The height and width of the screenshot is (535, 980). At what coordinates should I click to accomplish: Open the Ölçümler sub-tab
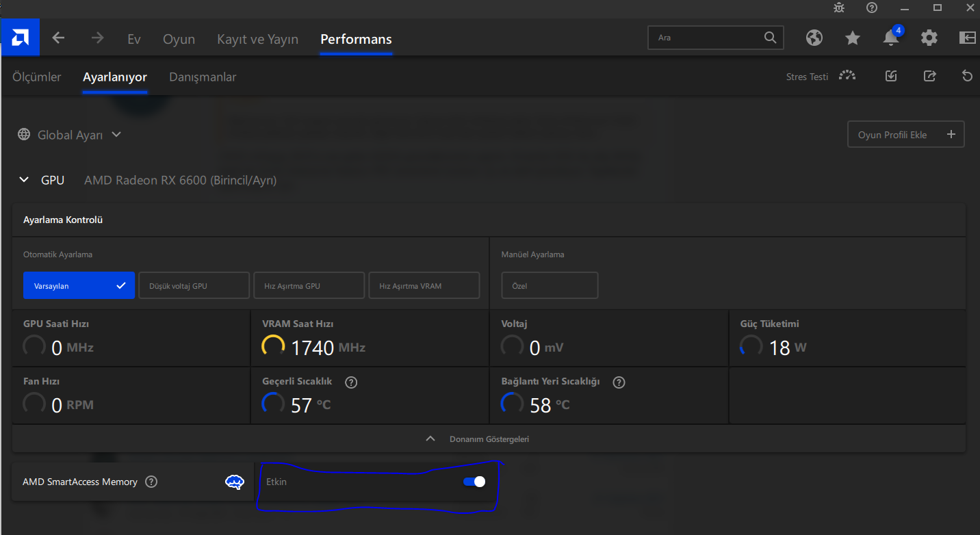click(37, 77)
